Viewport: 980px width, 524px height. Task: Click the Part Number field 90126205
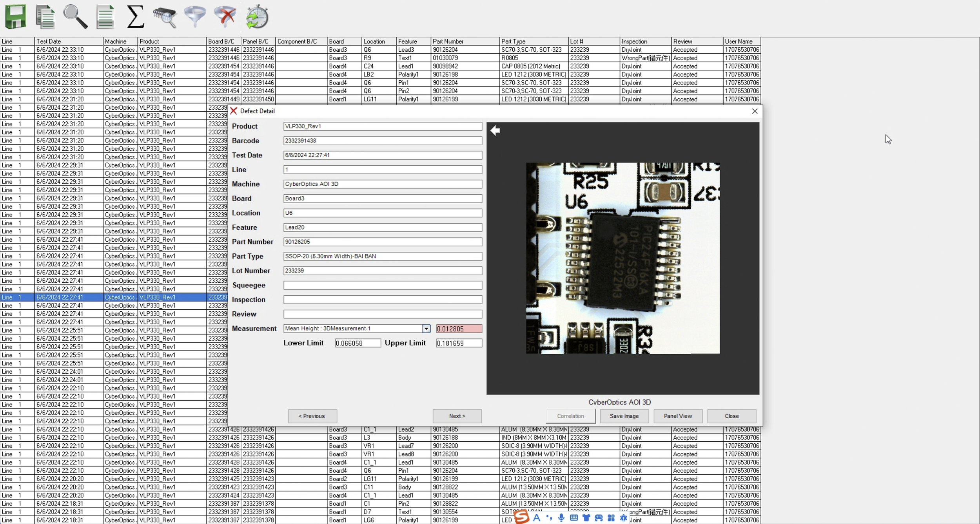click(383, 242)
